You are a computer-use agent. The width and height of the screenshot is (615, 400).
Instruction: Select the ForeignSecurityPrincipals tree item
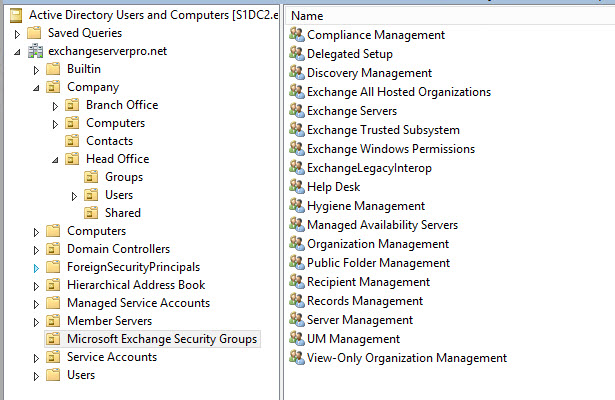pos(133,267)
